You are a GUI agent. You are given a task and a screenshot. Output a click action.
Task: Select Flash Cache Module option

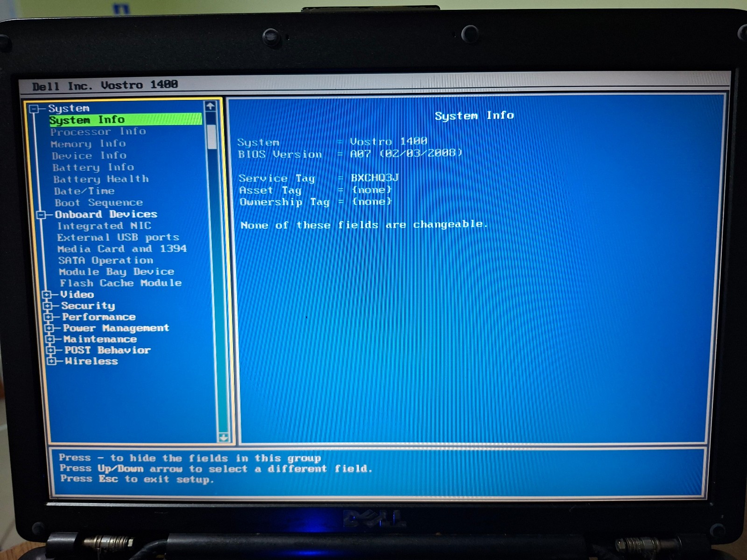120,283
